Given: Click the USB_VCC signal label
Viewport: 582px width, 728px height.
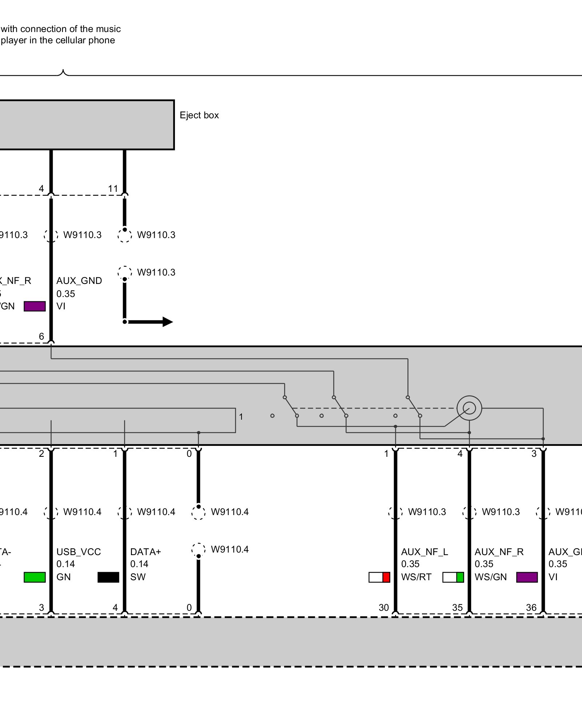Looking at the screenshot, I should [x=79, y=552].
